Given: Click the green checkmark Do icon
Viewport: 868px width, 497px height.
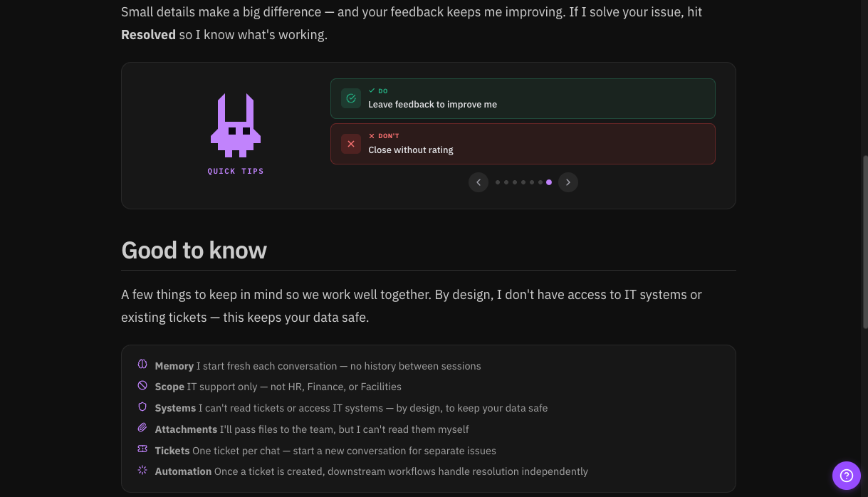Looking at the screenshot, I should pos(350,98).
